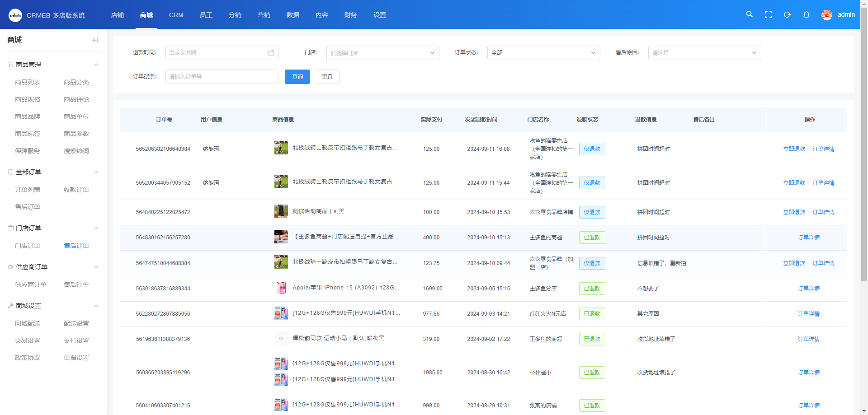Open the notifications bell
Image resolution: width=868 pixels, height=415 pixels.
pos(806,14)
